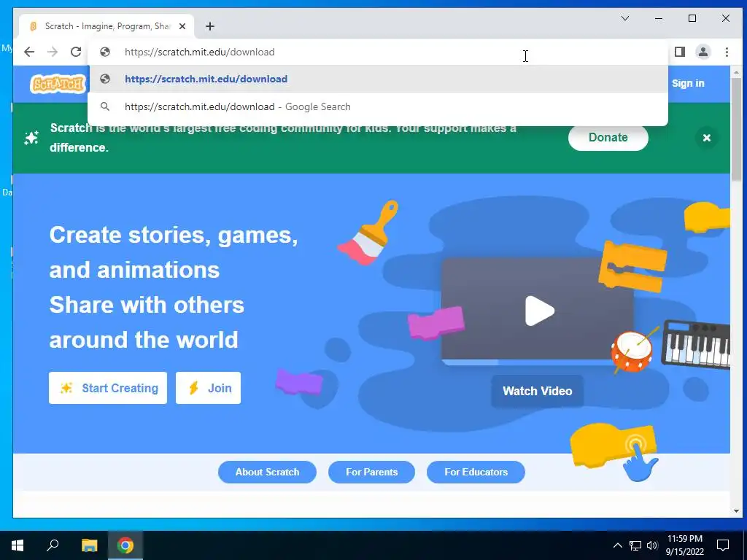Open the Chrome profile avatar icon
The height and width of the screenshot is (560, 747).
click(x=703, y=52)
